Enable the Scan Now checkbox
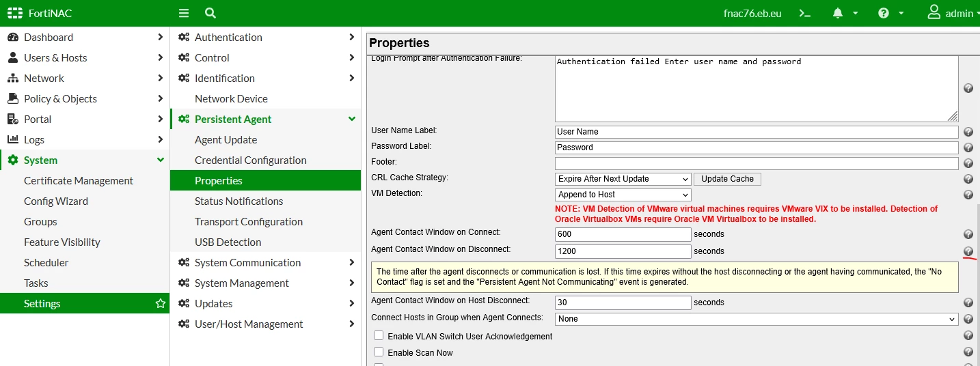Image resolution: width=980 pixels, height=366 pixels. [x=379, y=352]
